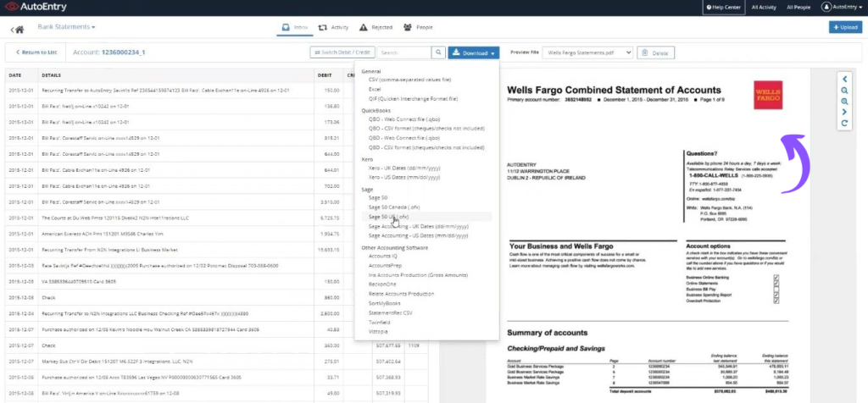Go to next page in document viewer

point(844,112)
